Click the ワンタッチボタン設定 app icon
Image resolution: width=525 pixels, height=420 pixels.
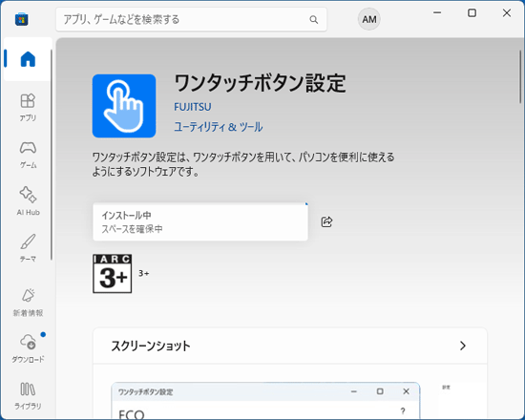pyautogui.click(x=124, y=106)
